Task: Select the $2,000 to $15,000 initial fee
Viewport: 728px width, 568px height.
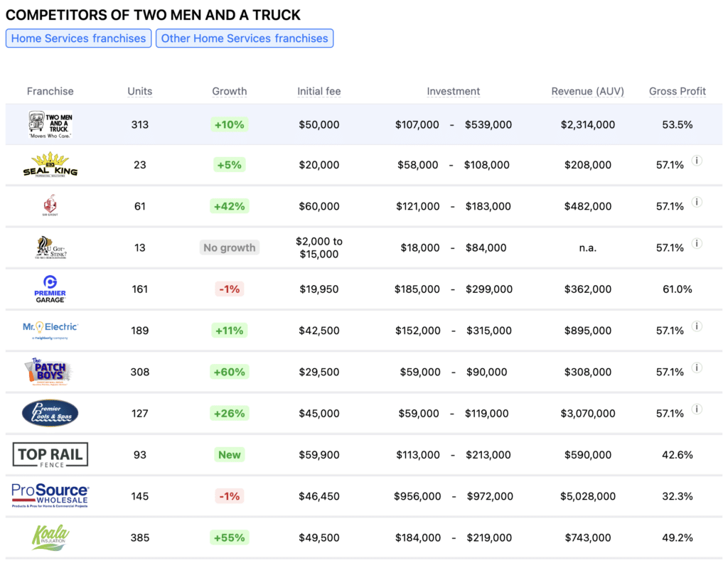Action: (x=319, y=247)
